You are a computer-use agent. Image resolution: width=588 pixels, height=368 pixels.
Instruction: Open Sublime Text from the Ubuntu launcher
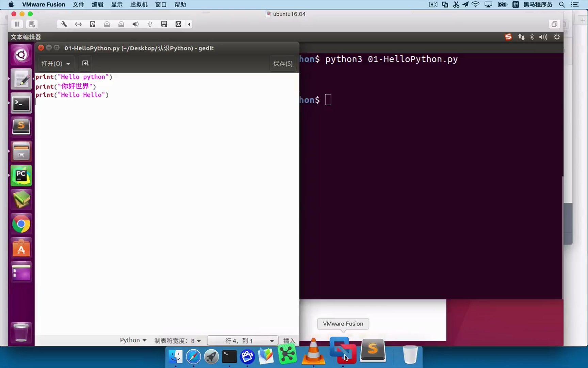[x=21, y=126]
